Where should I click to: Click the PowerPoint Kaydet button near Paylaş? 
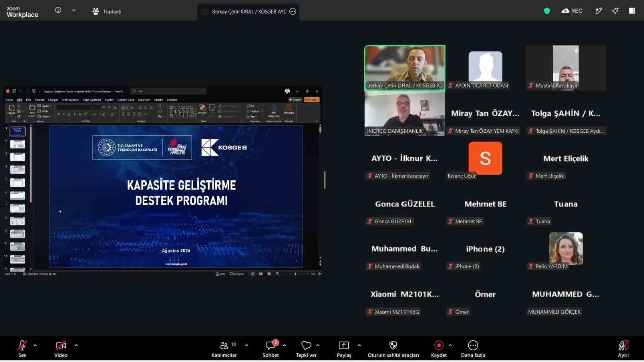point(295,100)
